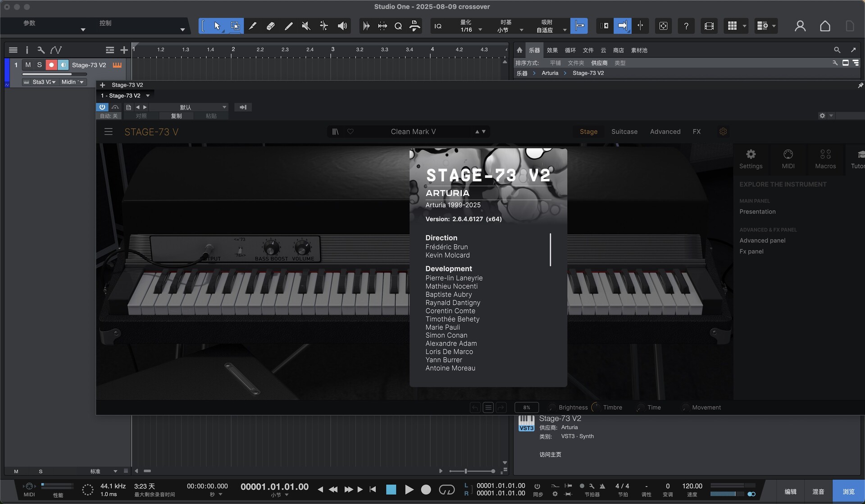Switch to the Advanced tab
Screen dimensions: 865x504
[x=665, y=132]
